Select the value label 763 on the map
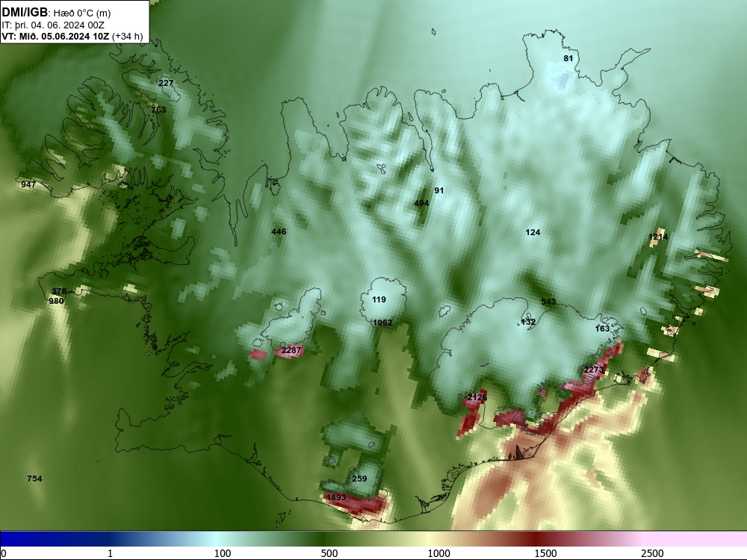 pyautogui.click(x=158, y=110)
